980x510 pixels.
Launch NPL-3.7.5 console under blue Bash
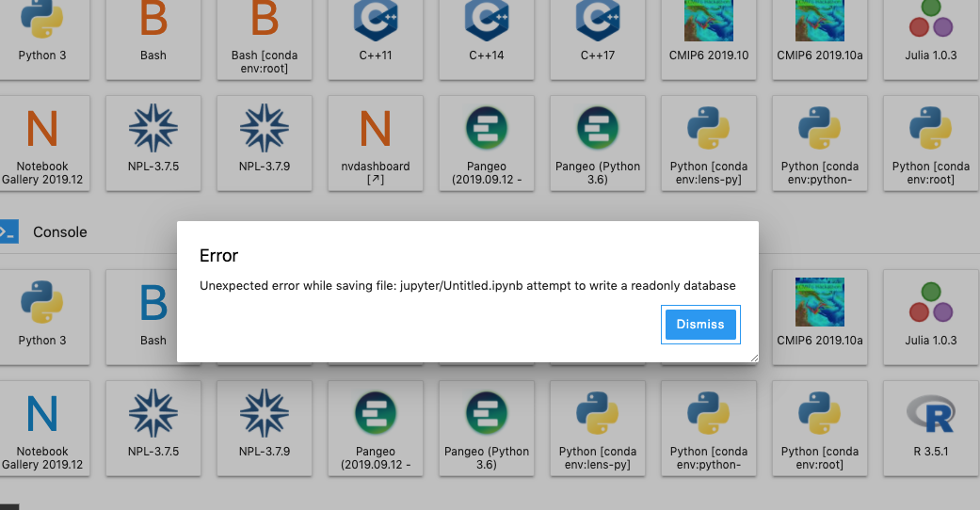(x=153, y=429)
